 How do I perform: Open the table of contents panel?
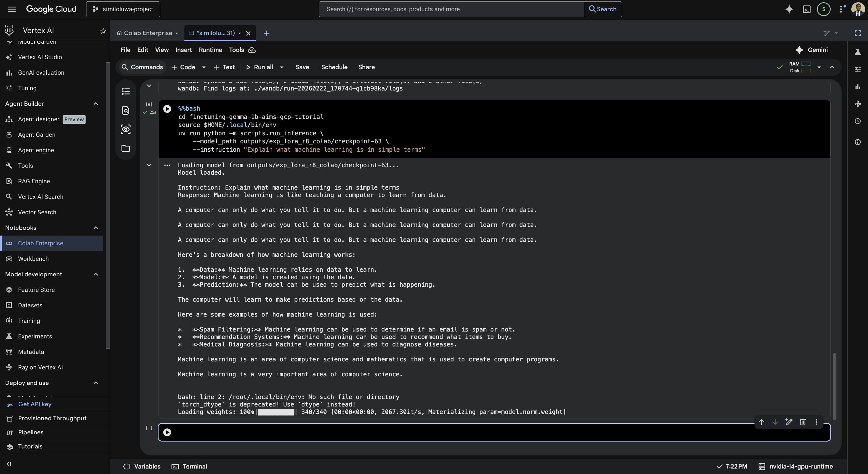tap(126, 91)
